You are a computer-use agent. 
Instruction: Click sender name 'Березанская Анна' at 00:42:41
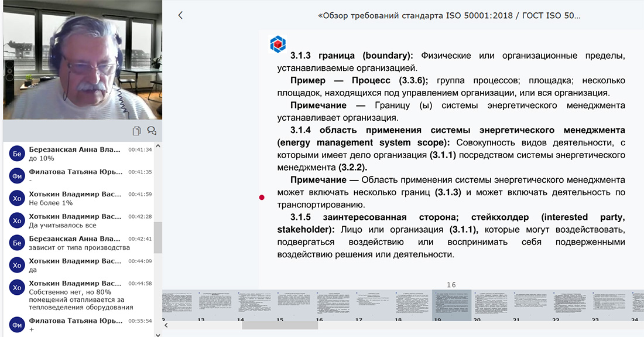click(74, 239)
